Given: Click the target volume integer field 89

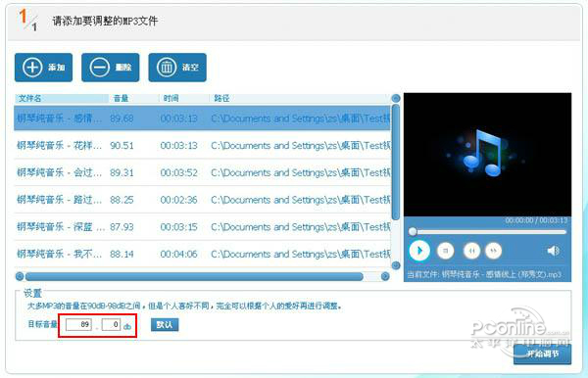Looking at the screenshot, I should (x=78, y=324).
